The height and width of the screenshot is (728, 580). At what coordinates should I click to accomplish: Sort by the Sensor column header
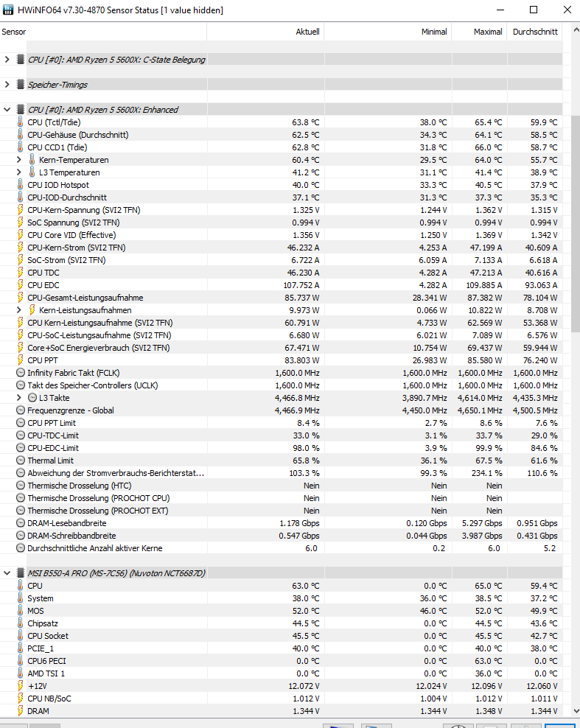click(x=103, y=32)
